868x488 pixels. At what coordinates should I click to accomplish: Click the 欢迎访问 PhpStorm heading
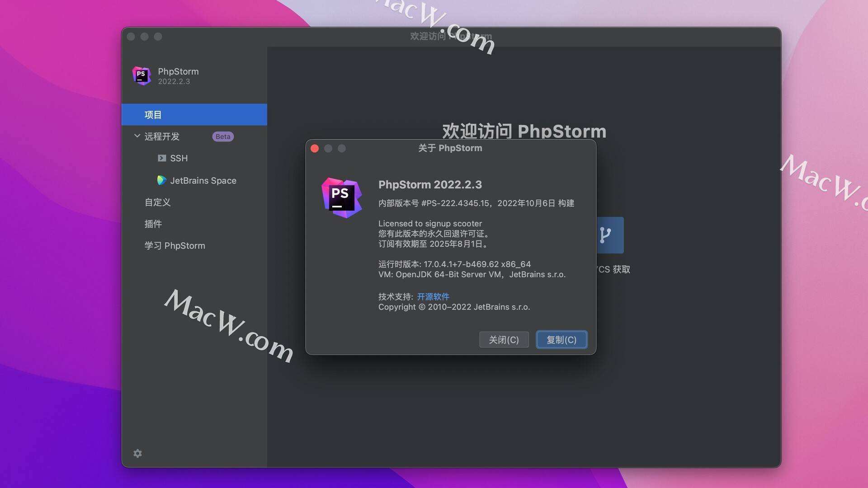524,131
